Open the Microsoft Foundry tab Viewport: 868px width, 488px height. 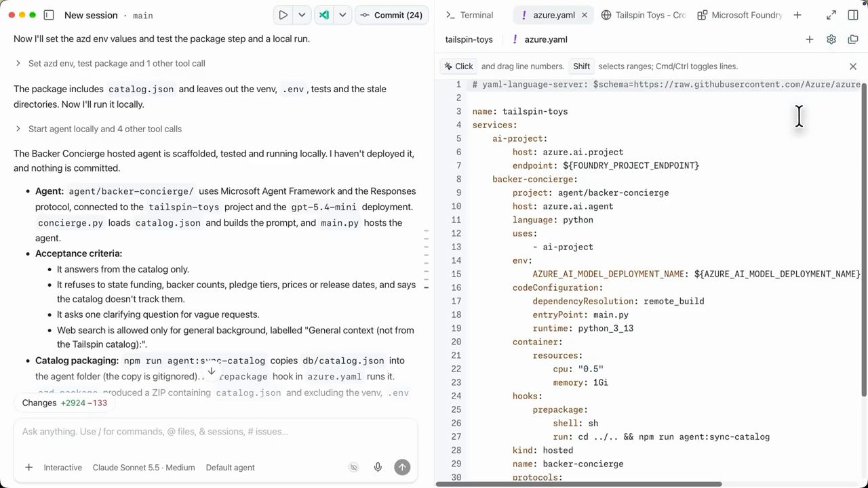(739, 15)
